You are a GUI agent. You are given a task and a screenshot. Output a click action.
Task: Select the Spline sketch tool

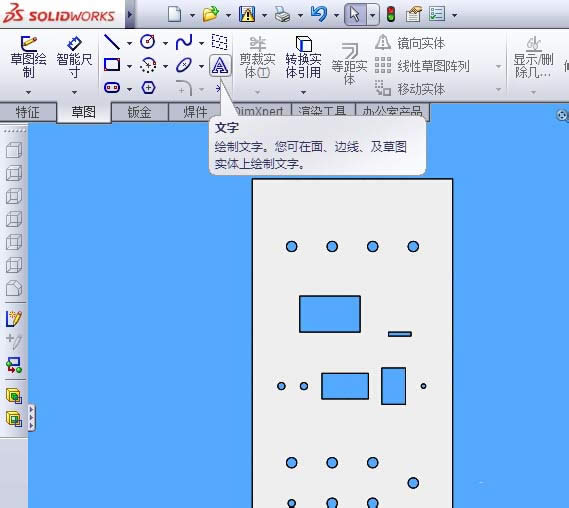coord(184,42)
